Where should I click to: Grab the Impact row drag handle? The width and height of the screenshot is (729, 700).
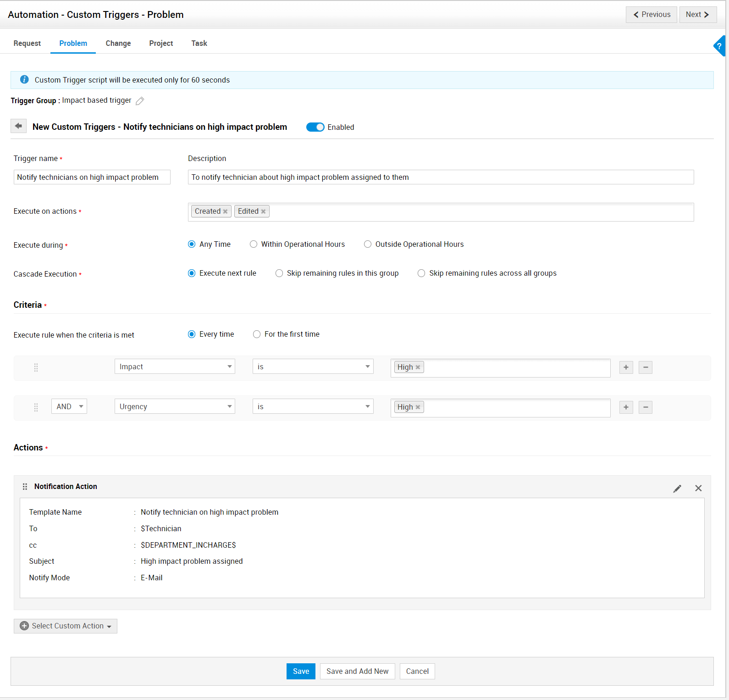click(36, 367)
